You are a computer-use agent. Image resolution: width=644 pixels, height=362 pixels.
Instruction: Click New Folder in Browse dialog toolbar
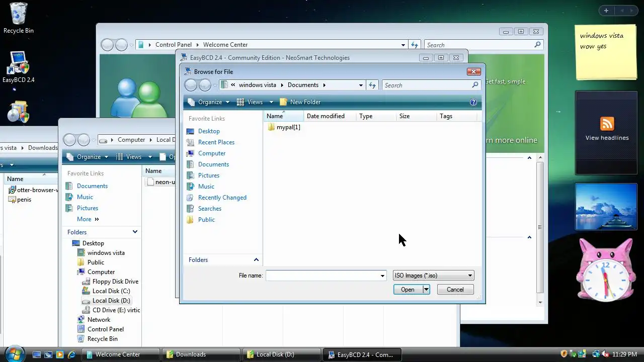coord(300,102)
